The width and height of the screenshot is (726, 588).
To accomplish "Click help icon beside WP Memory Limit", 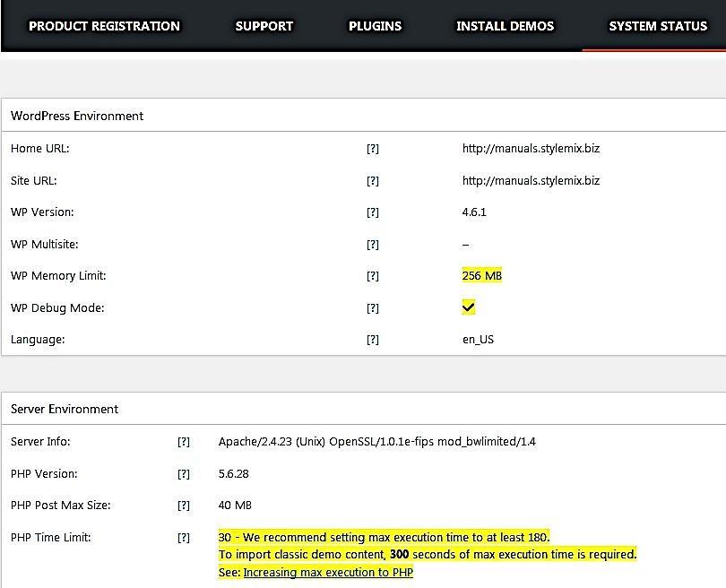I will coord(373,276).
